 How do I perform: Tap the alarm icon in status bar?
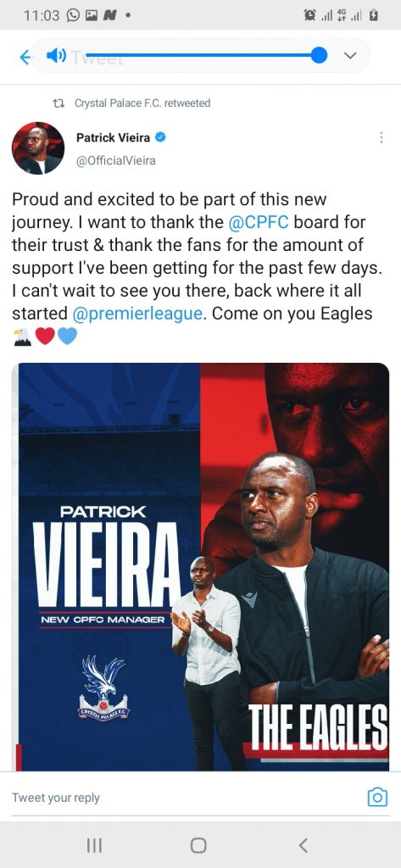pyautogui.click(x=309, y=15)
